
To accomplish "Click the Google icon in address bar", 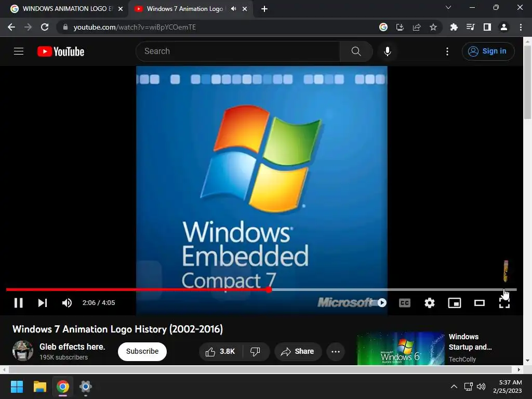I will pos(383,27).
